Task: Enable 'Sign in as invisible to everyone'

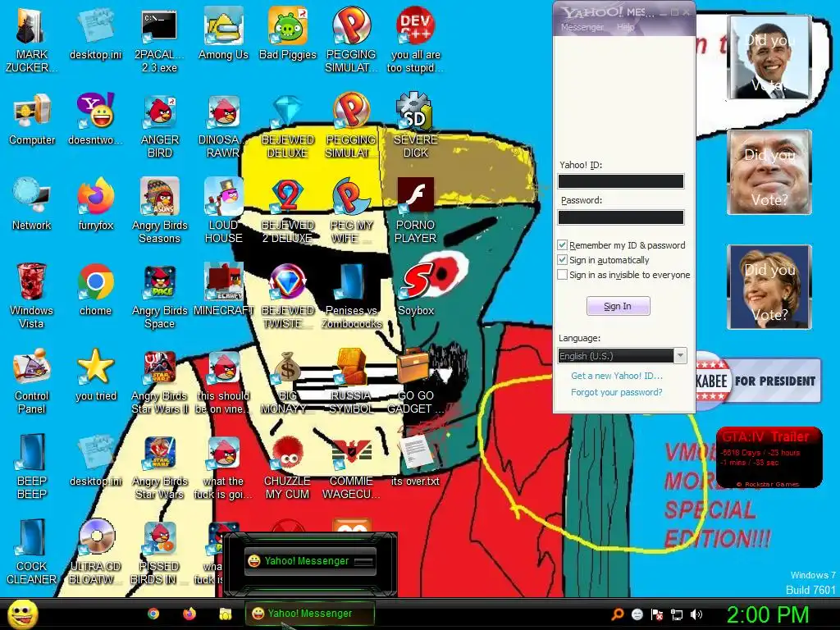Action: point(562,275)
